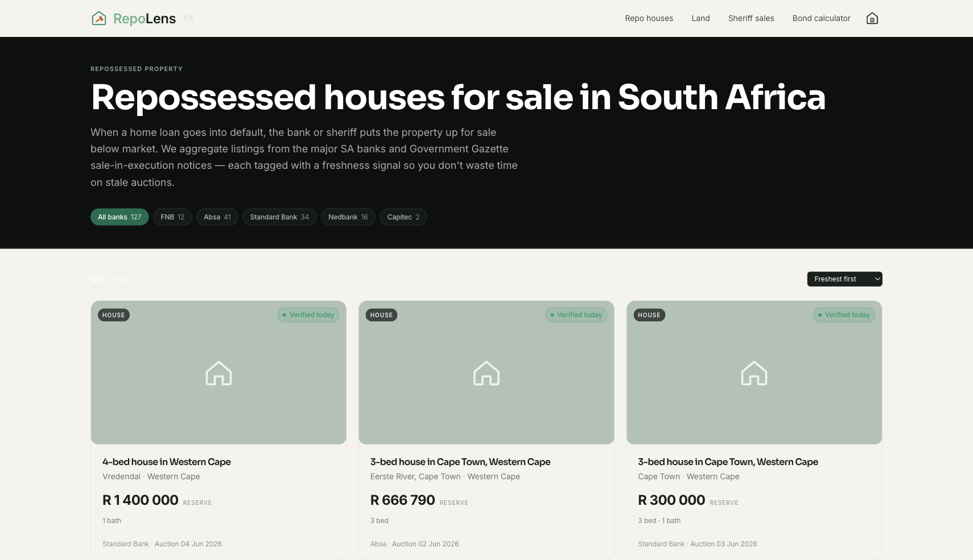973x560 pixels.
Task: Click the RepoLens house logo icon
Action: point(99,18)
